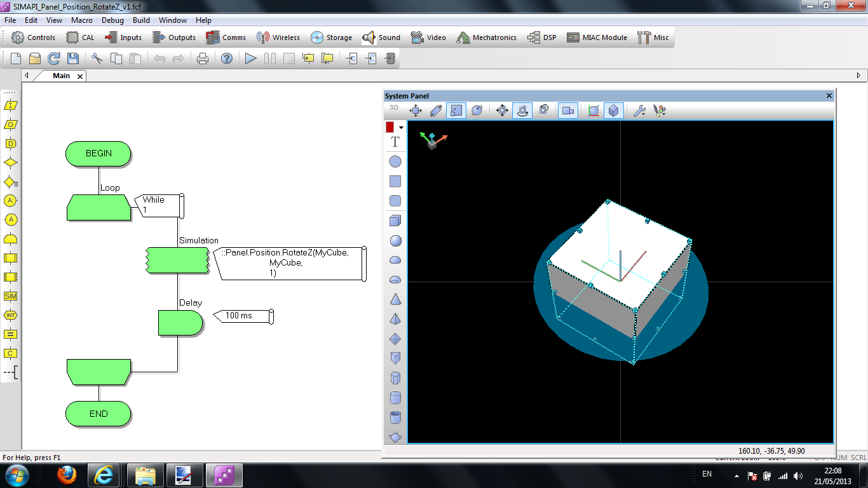Viewport: 868px width, 488px height.
Task: Expand the Comms component menu
Action: point(226,37)
